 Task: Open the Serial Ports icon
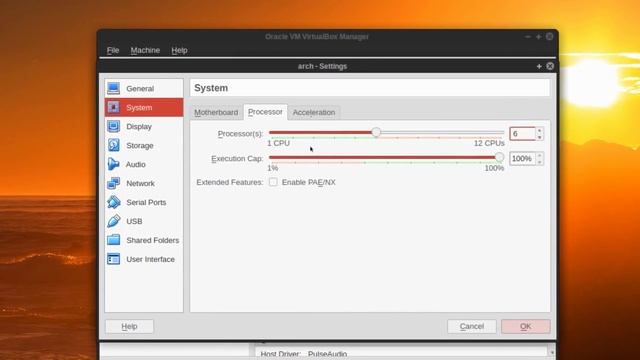(113, 202)
